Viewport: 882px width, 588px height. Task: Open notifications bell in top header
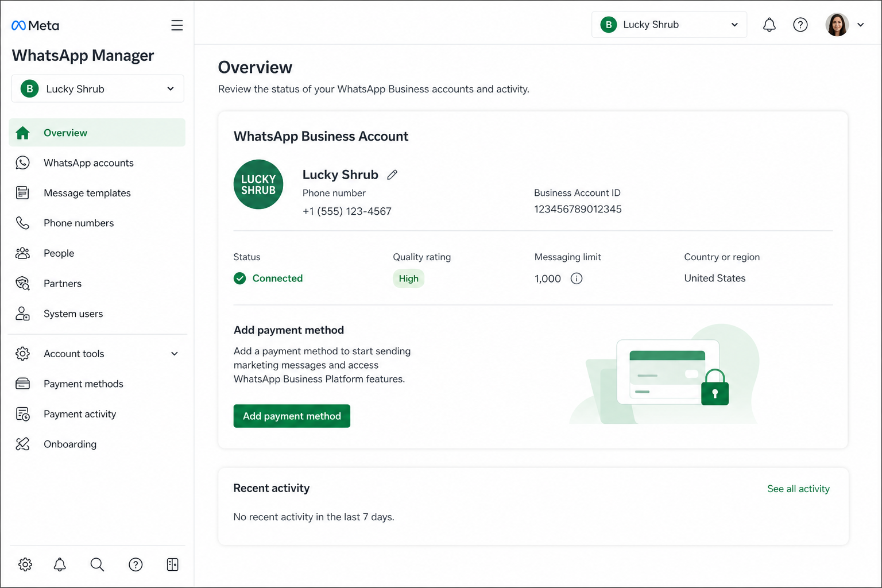[x=769, y=25]
